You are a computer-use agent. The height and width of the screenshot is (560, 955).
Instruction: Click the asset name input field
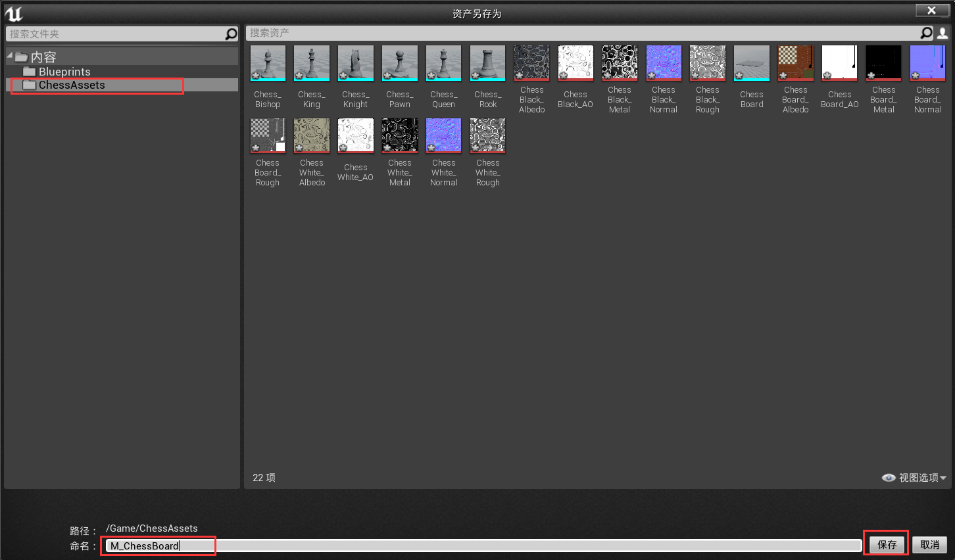coord(483,546)
